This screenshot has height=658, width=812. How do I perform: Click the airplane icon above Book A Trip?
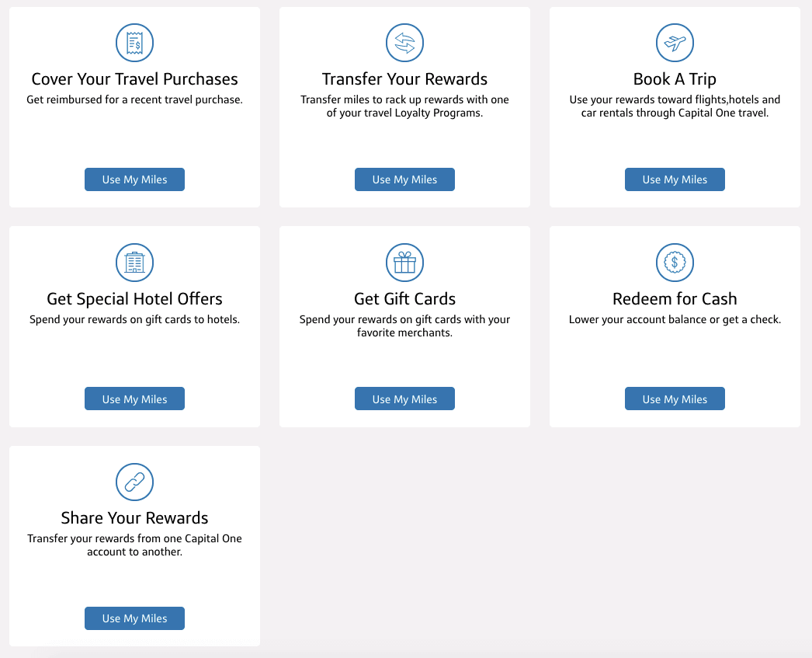(675, 43)
